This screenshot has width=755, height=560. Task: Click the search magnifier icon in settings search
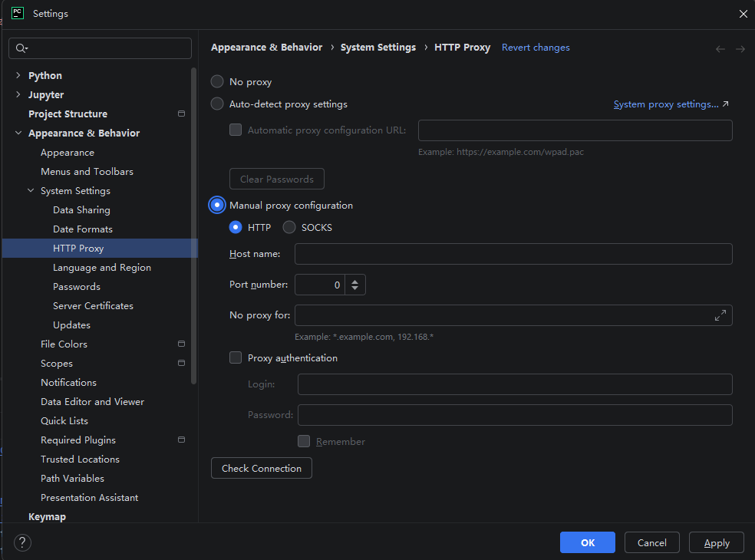coord(21,48)
